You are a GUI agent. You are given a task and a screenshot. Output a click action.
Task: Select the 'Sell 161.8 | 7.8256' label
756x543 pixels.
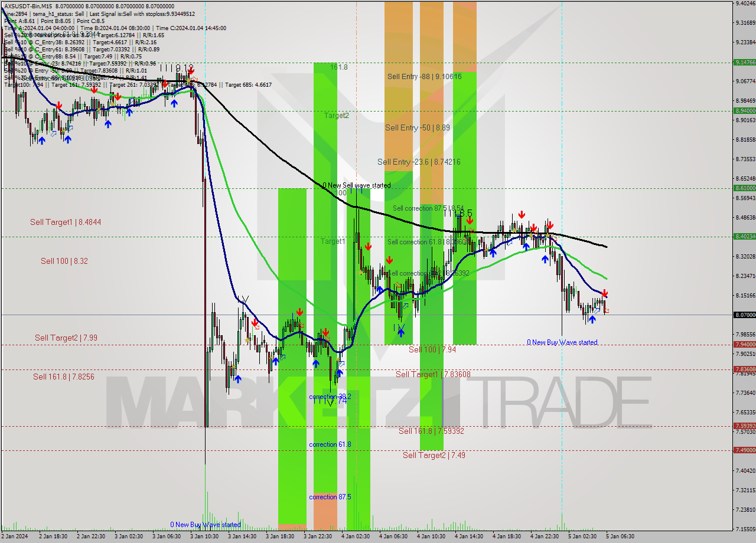64,377
